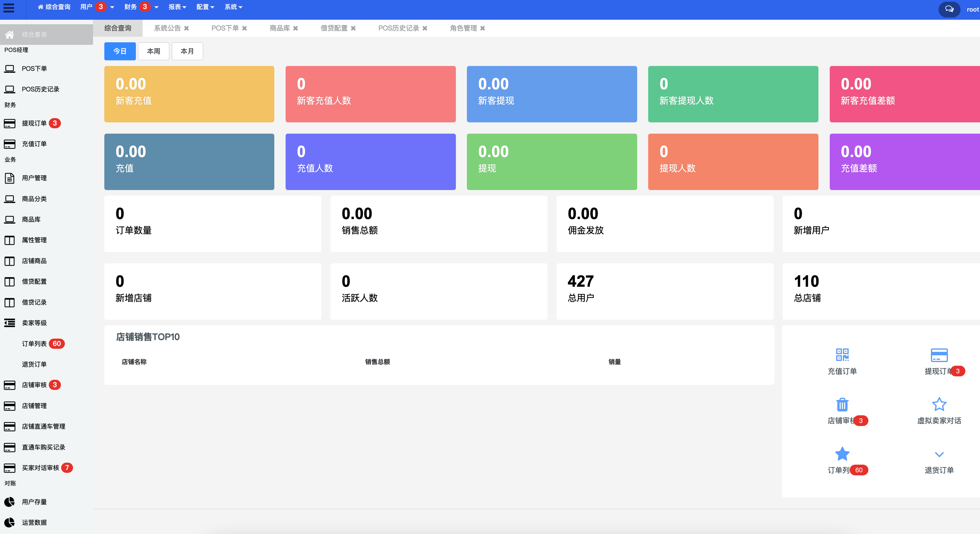Click the 总用户 427 stat card
980x534 pixels.
pos(665,291)
